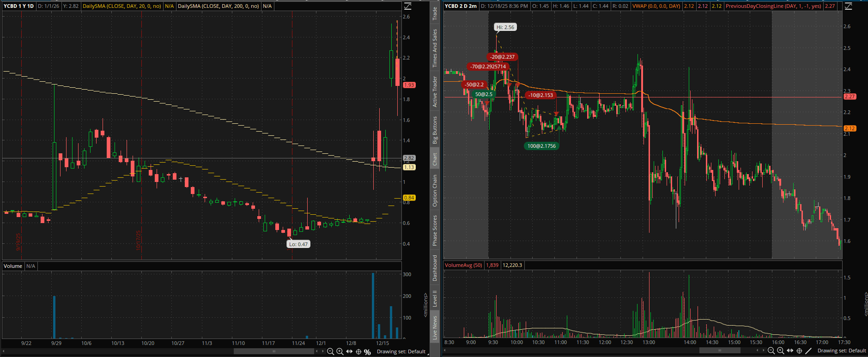Select the percent drawing tool on left chart

[367, 352]
